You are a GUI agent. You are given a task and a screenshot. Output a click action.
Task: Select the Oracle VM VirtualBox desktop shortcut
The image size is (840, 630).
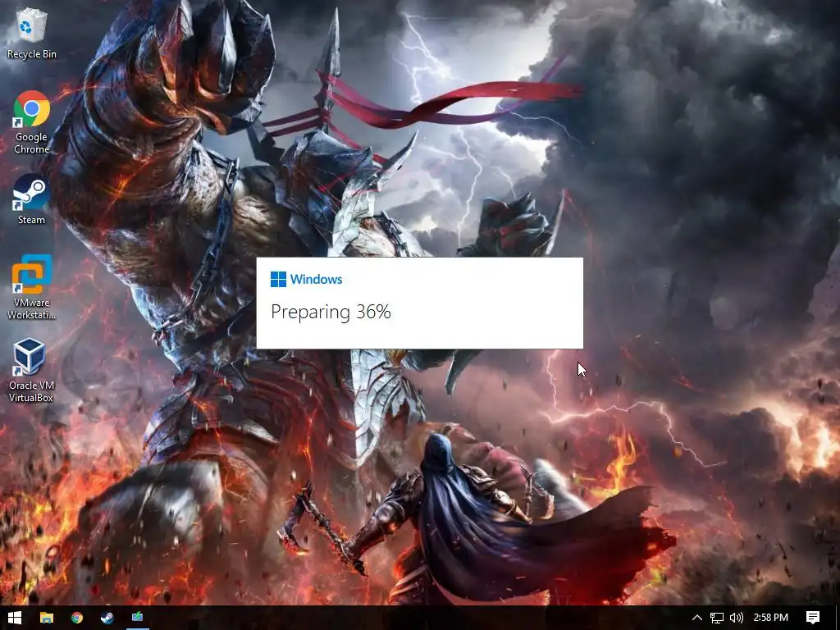pyautogui.click(x=31, y=371)
